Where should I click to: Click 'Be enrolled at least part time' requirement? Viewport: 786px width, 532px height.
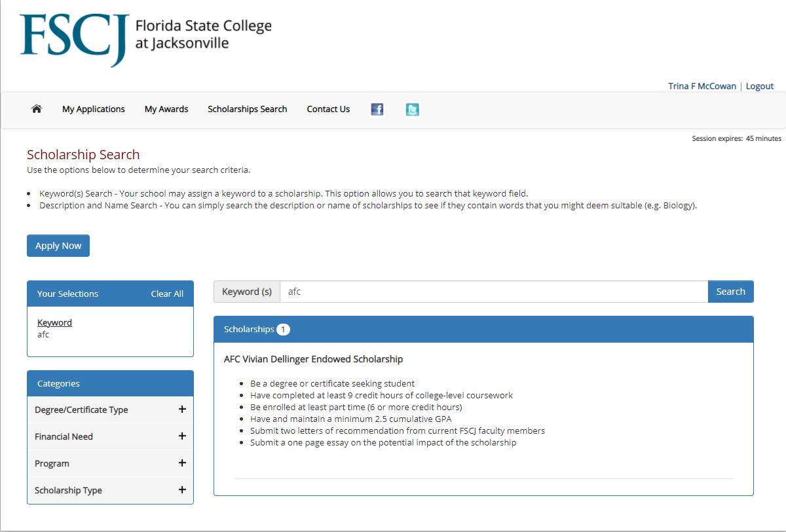(356, 407)
